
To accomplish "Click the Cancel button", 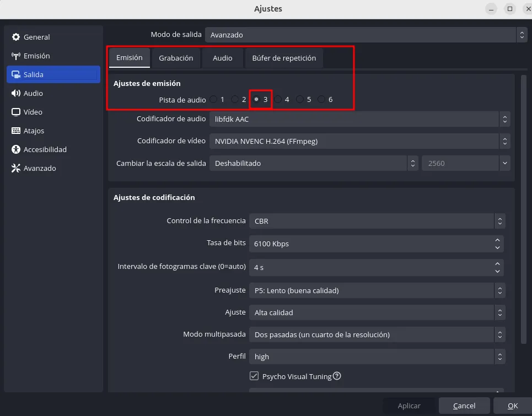I will [x=464, y=406].
